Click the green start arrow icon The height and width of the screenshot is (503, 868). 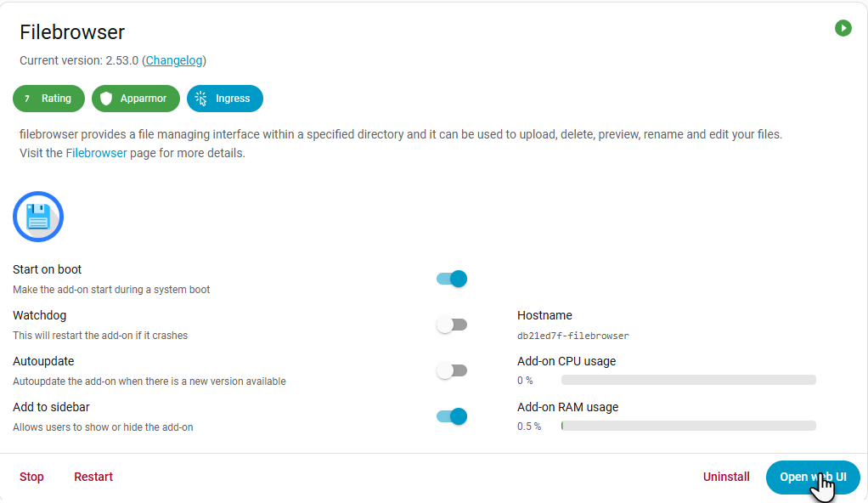(x=843, y=28)
